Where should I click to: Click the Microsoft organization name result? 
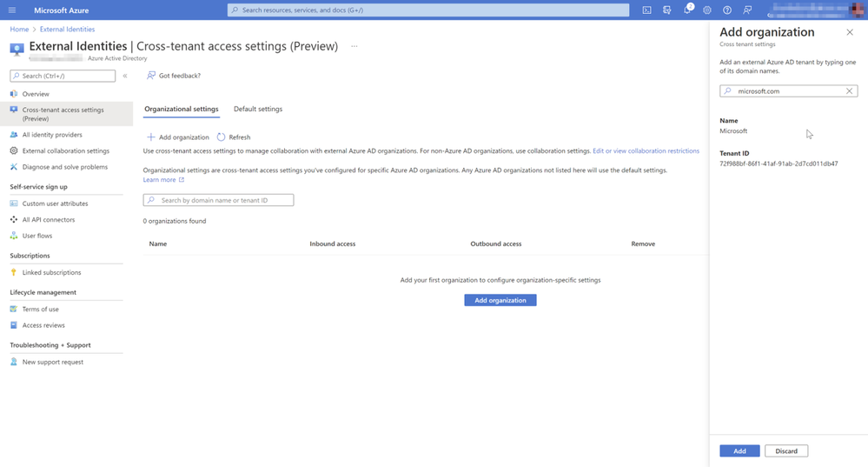[x=733, y=131]
